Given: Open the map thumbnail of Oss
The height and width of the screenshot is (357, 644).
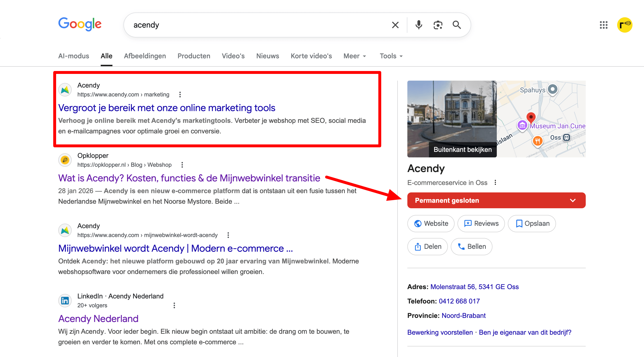Looking at the screenshot, I should (541, 119).
